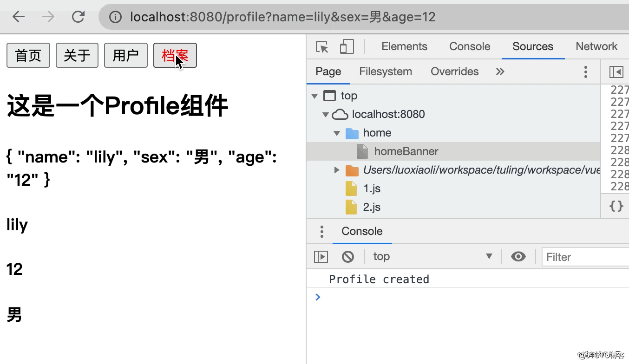Click the Profile组件 heading
The width and height of the screenshot is (629, 364).
click(117, 106)
